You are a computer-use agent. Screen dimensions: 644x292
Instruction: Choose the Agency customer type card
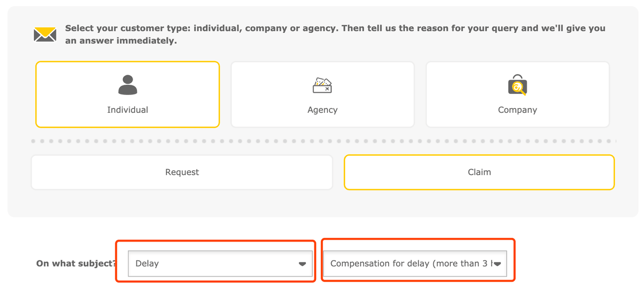pyautogui.click(x=323, y=94)
